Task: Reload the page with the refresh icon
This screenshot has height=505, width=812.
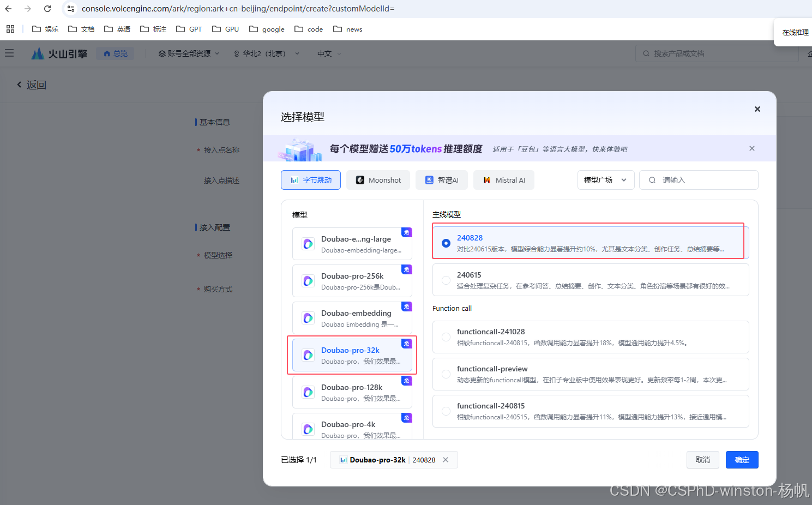Action: click(47, 9)
